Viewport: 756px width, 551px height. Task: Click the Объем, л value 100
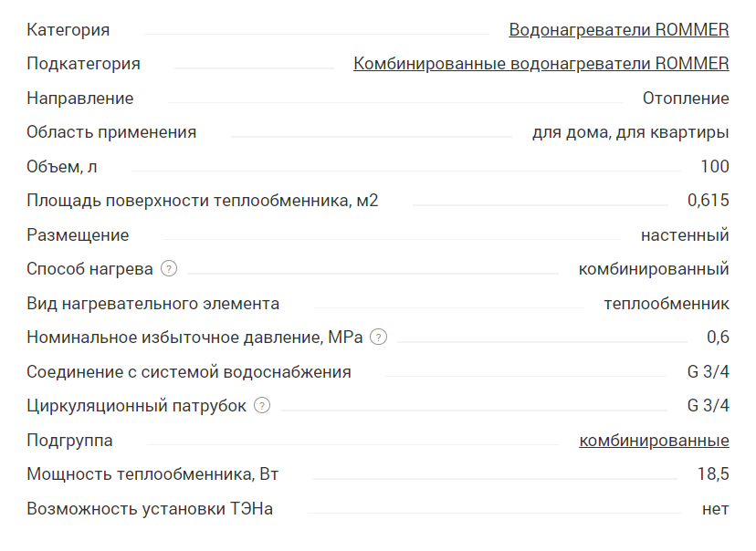(715, 167)
